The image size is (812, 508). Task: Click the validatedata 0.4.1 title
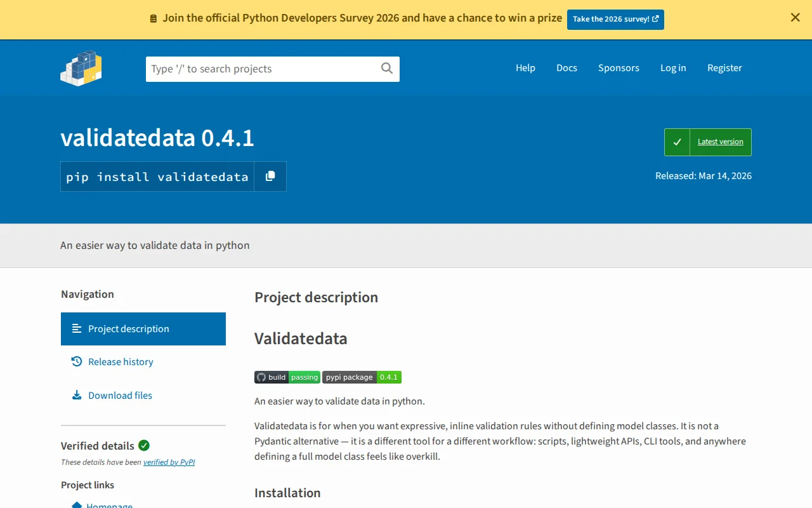tap(157, 138)
